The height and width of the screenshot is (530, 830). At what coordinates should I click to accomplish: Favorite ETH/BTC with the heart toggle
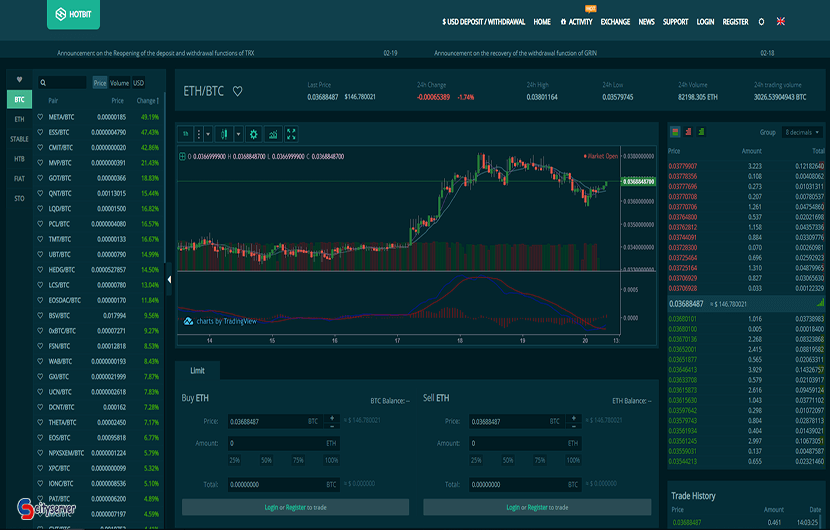coord(238,91)
